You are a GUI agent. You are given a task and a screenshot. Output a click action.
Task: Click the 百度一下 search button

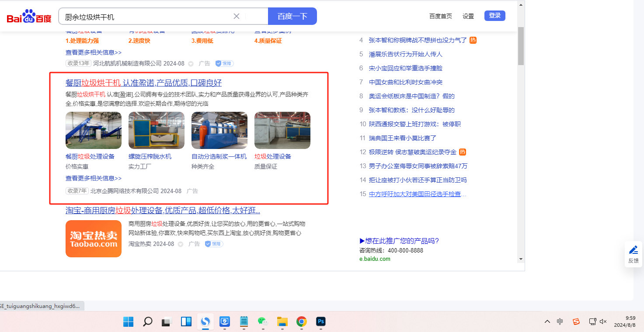coord(292,16)
